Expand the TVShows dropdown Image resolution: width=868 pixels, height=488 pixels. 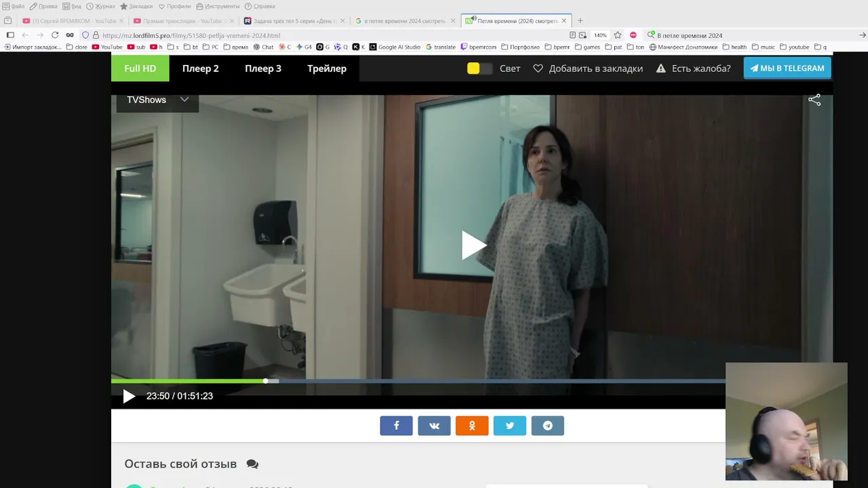point(157,100)
